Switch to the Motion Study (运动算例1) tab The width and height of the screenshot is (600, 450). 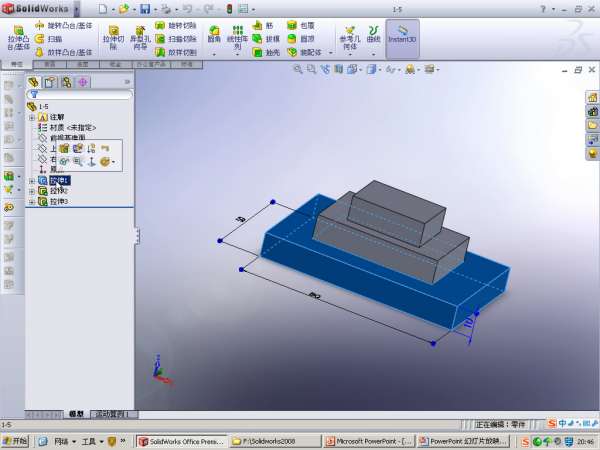pyautogui.click(x=114, y=414)
